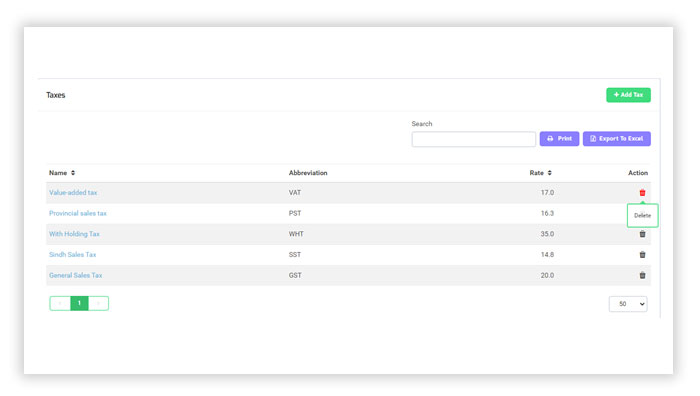
Task: Delete General Sales Tax entry
Action: (x=642, y=275)
